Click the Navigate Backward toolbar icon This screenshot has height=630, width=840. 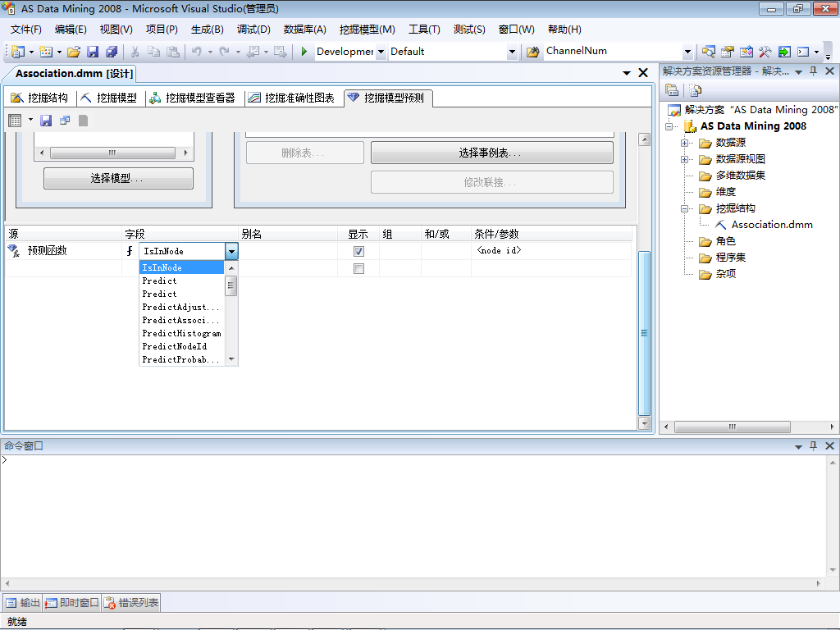point(253,52)
